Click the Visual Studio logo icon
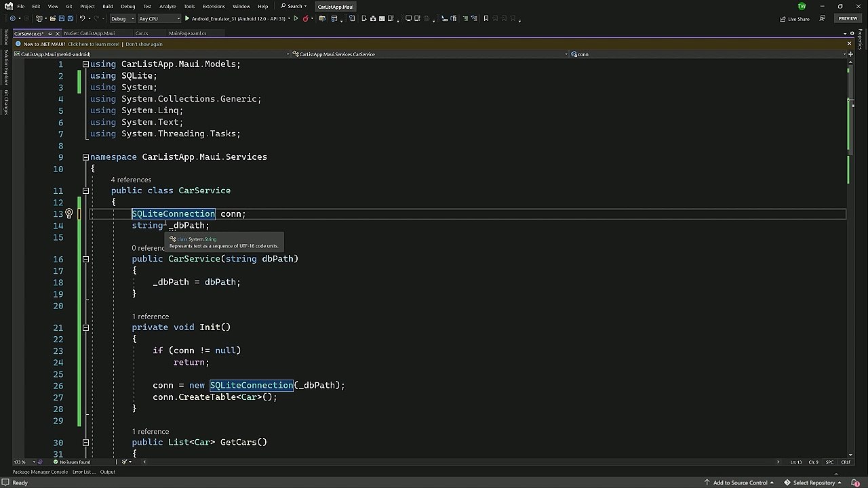Image resolution: width=868 pixels, height=488 pixels. pos(8,6)
